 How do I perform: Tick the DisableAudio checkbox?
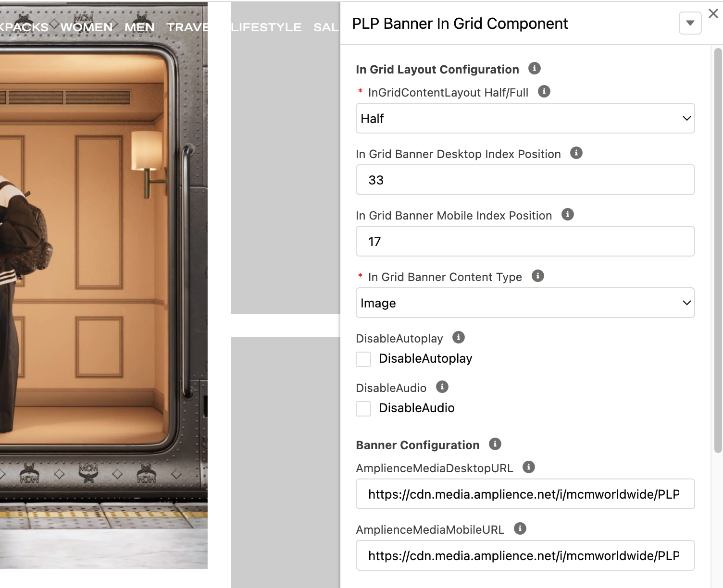(x=363, y=409)
